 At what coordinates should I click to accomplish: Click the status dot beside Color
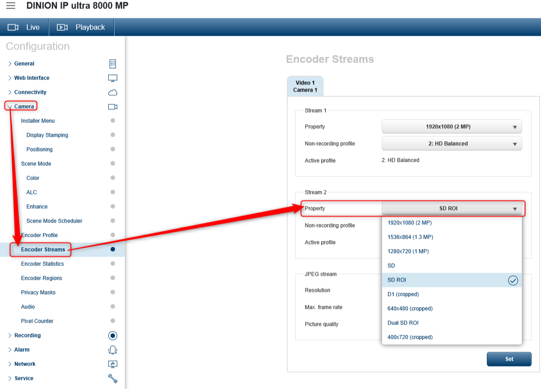click(x=113, y=178)
